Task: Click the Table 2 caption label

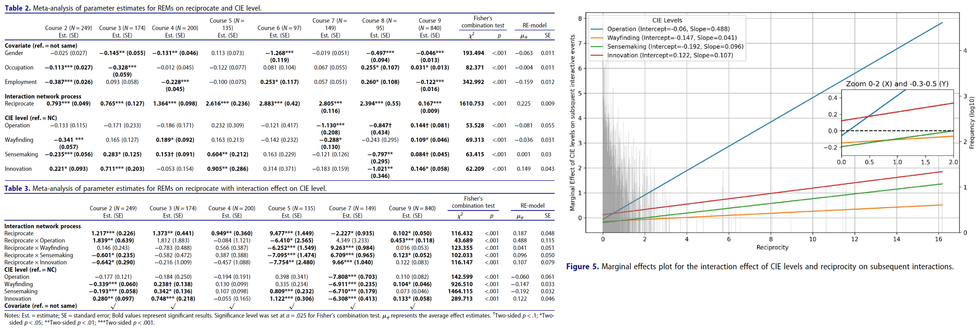Action: tap(17, 8)
